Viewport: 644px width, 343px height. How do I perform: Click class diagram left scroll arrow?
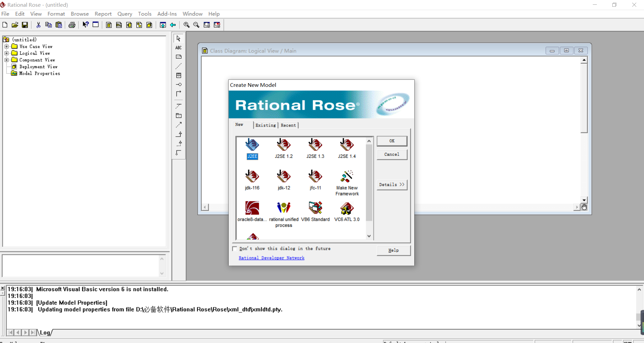click(205, 207)
